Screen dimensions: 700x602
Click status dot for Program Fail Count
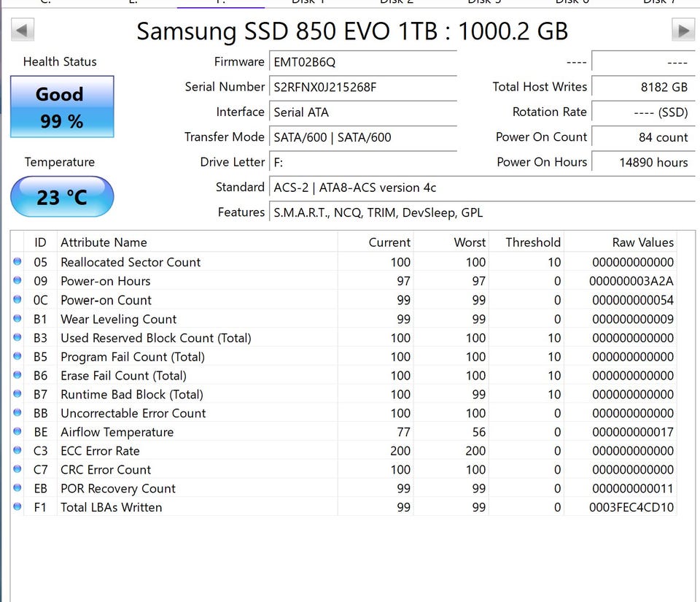17,356
